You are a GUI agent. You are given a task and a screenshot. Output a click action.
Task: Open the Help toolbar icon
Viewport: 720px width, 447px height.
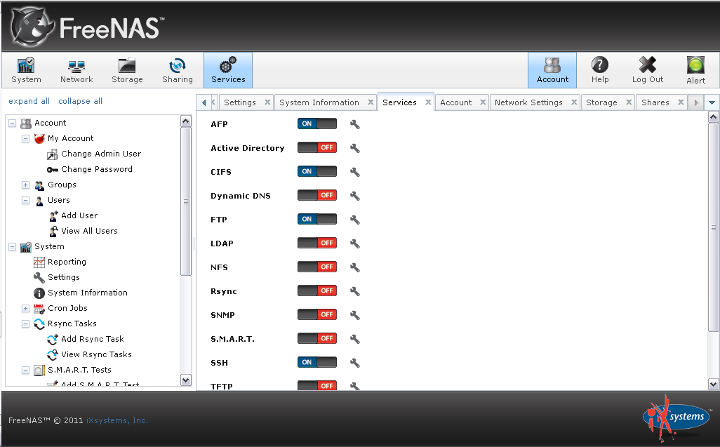pos(600,70)
